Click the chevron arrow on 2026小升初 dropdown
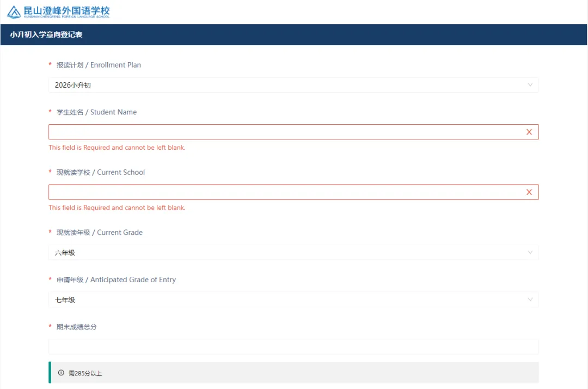Image resolution: width=588 pixels, height=389 pixels. pyautogui.click(x=530, y=85)
